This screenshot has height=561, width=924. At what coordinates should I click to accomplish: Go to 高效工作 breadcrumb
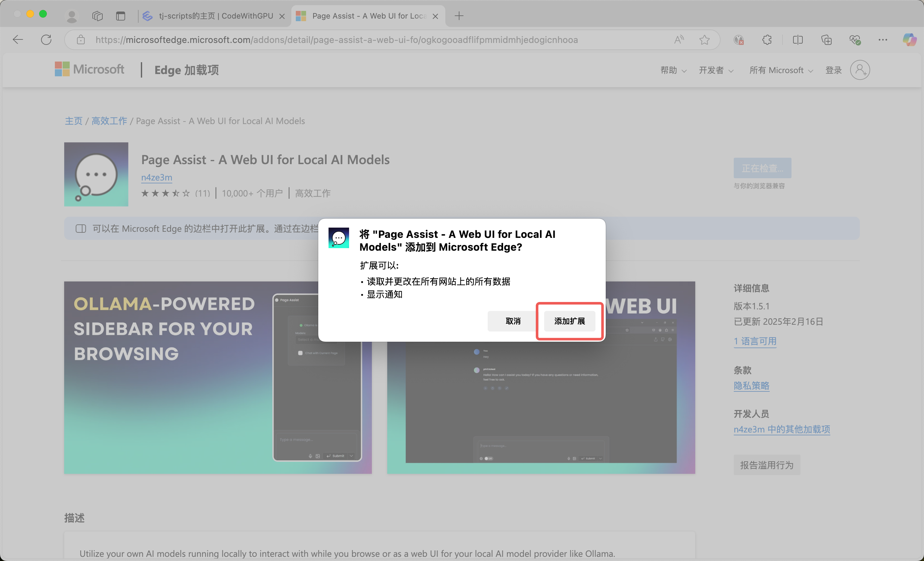[x=109, y=121]
